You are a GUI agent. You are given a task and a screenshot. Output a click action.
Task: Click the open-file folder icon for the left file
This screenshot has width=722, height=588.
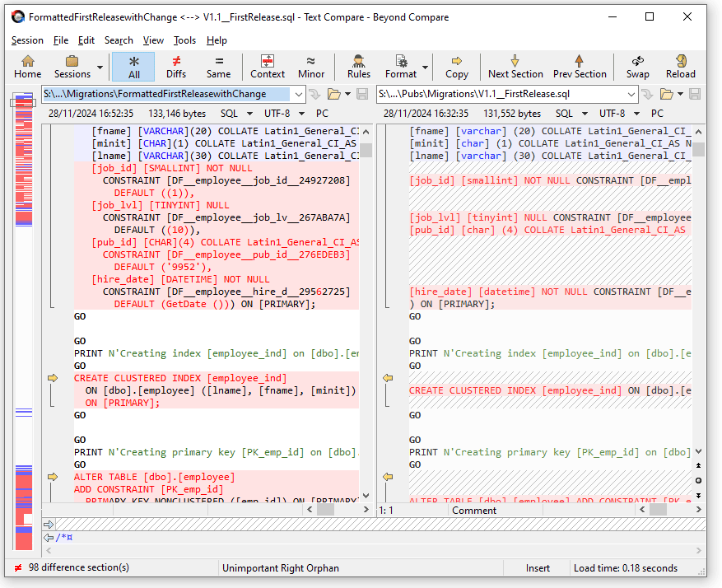pos(334,95)
